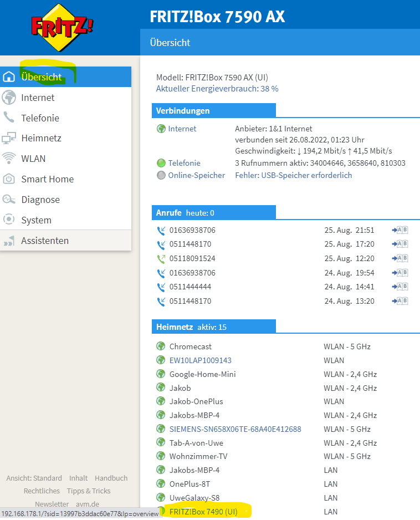The height and width of the screenshot is (520, 420).
Task: Open the Übersicht menu item
Action: 42,77
